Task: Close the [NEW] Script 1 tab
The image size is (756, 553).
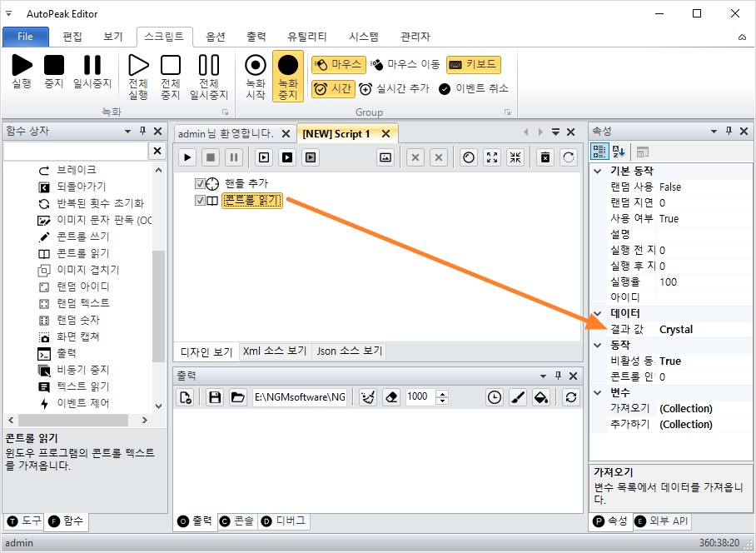Action: (x=385, y=134)
